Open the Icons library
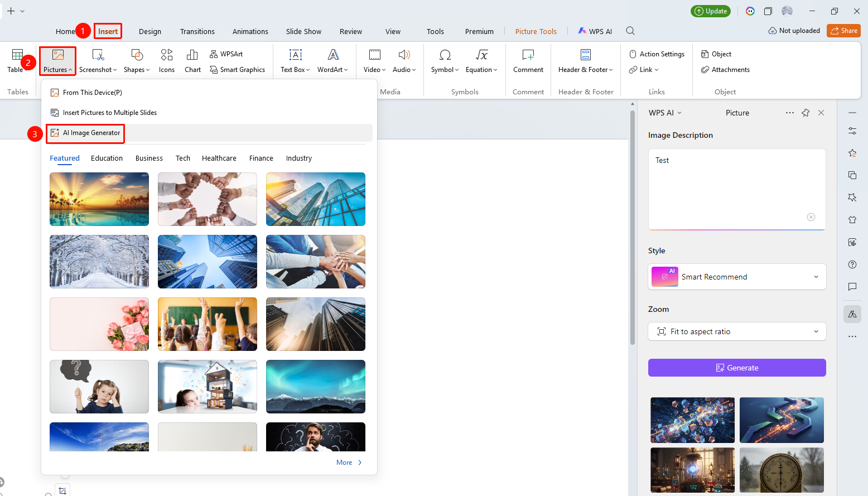 click(167, 61)
